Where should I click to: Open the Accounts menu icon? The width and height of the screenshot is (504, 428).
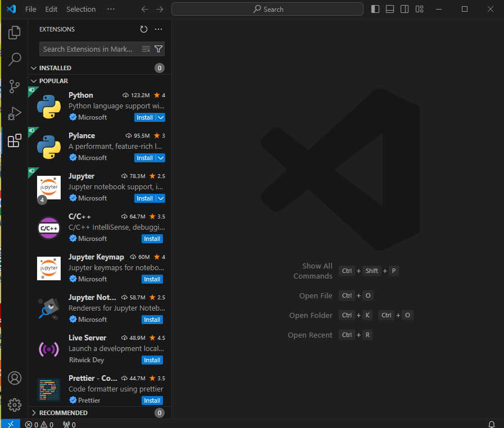point(15,378)
